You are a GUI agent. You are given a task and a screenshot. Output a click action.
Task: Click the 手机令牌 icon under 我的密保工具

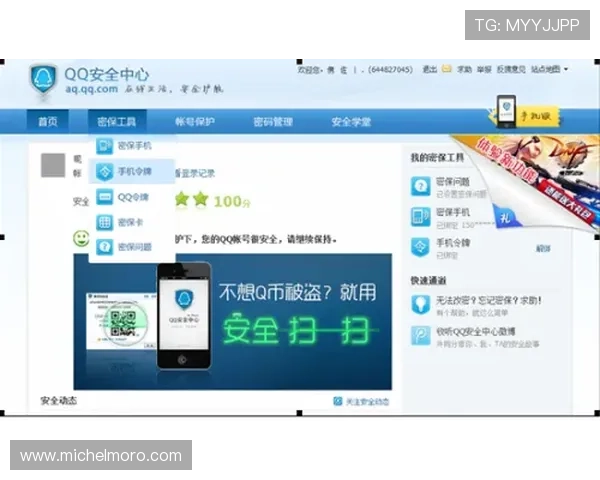pyautogui.click(x=421, y=248)
